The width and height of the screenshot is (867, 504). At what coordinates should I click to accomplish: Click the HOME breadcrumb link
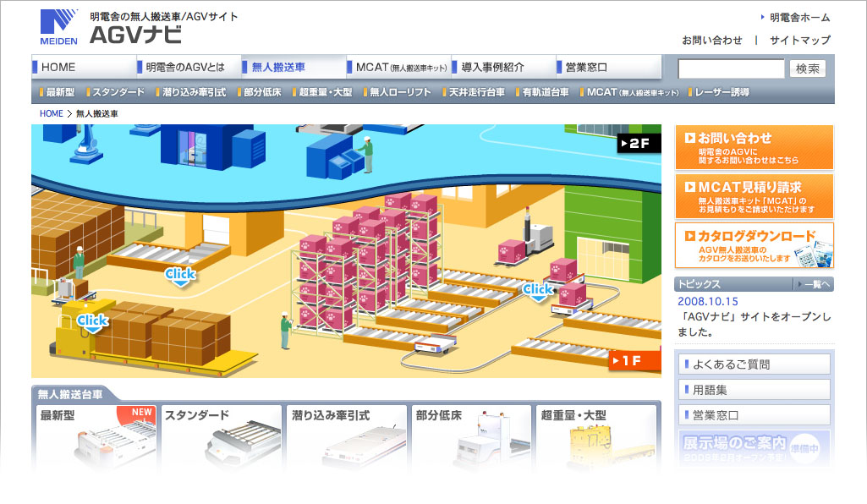[x=52, y=113]
